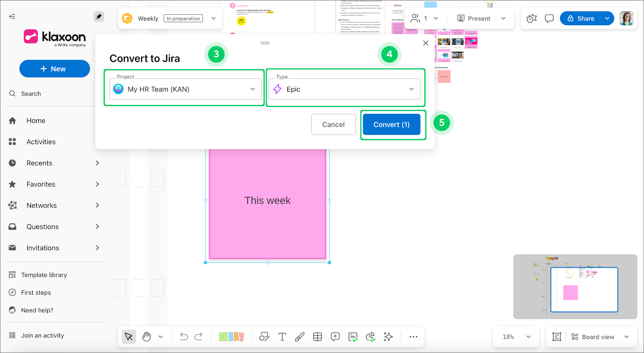Click the undo arrow in the toolbar
This screenshot has height=353, width=644.
(x=184, y=337)
